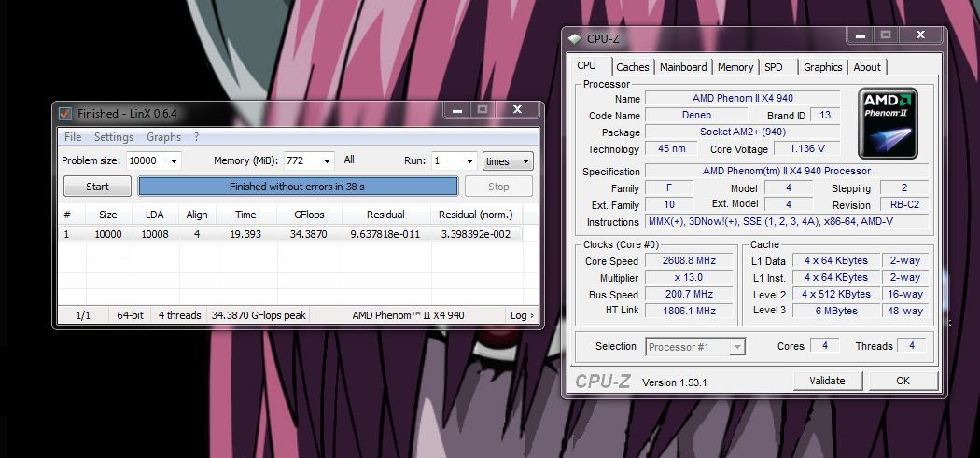Screen dimensions: 980x458
Task: Select the 19.393 time cell
Action: (x=245, y=234)
